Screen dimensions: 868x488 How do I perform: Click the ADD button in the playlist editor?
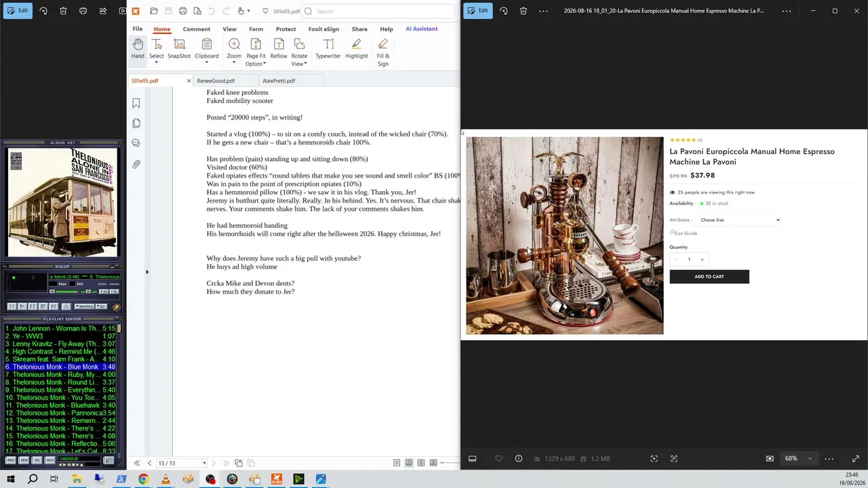click(11, 460)
